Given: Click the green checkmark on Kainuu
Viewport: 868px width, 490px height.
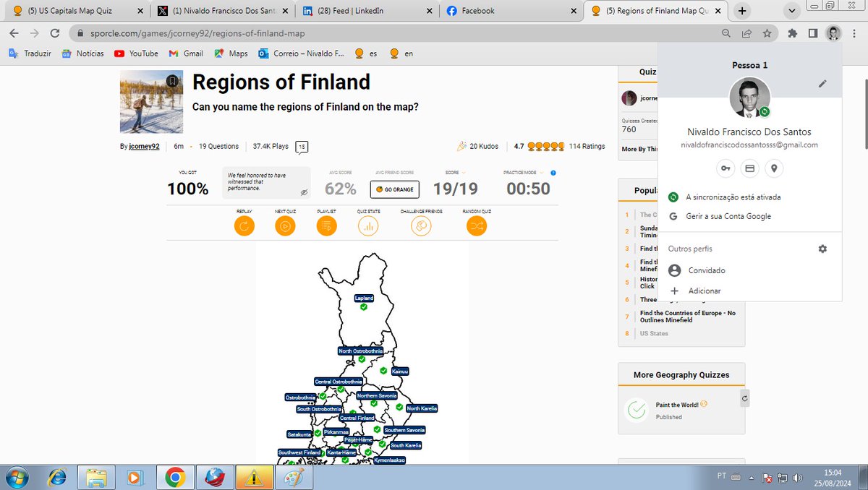Looking at the screenshot, I should (383, 371).
